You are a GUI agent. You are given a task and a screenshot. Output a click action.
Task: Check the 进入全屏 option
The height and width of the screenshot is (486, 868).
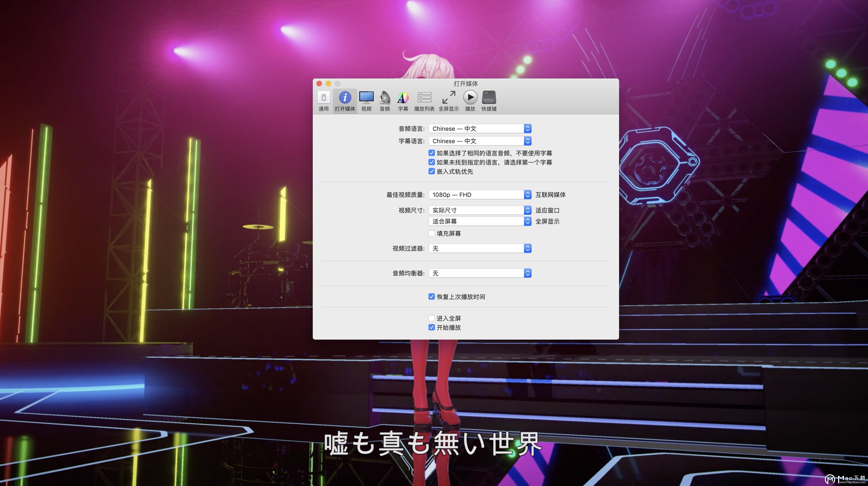click(x=431, y=318)
